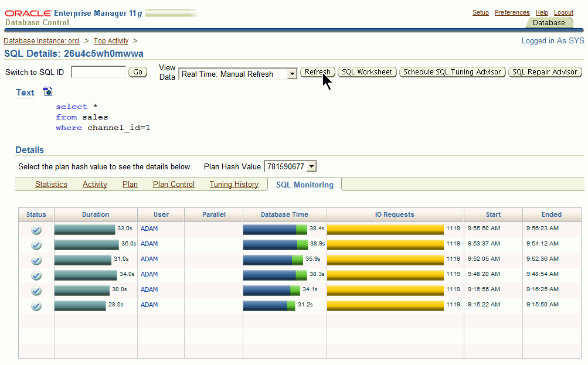Click the Logout link in header
The width and height of the screenshot is (588, 365).
pyautogui.click(x=563, y=12)
